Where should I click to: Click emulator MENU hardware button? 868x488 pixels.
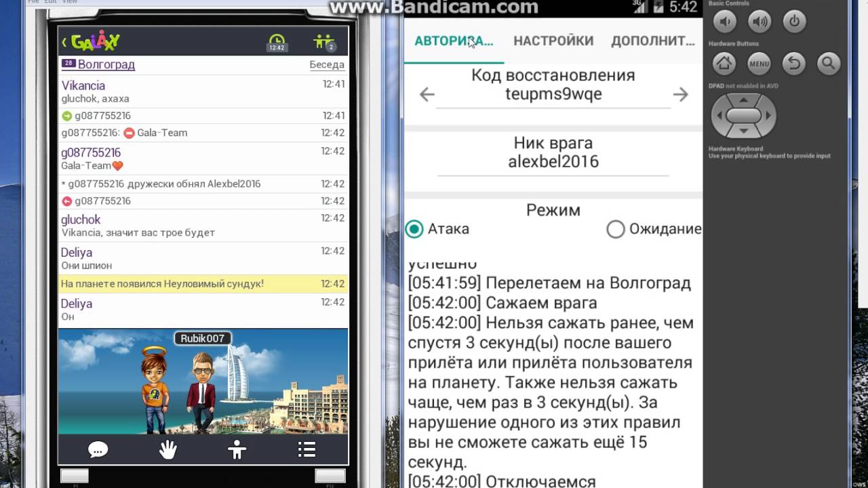click(759, 64)
